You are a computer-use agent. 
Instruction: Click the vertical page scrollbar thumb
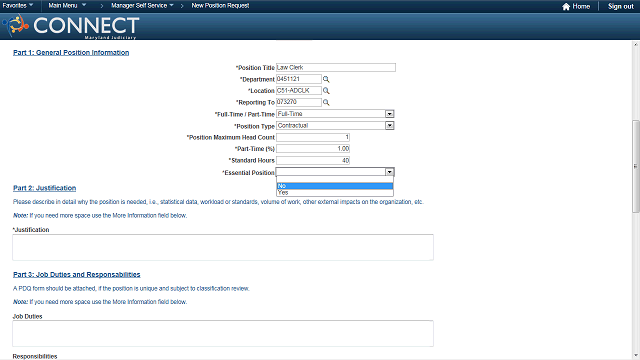[636, 166]
